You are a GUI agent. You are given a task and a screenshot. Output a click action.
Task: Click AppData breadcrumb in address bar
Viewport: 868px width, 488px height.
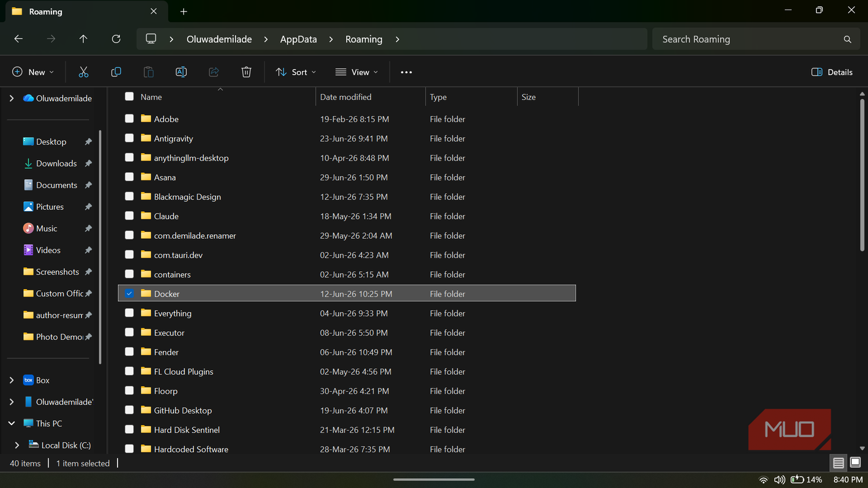[299, 39]
